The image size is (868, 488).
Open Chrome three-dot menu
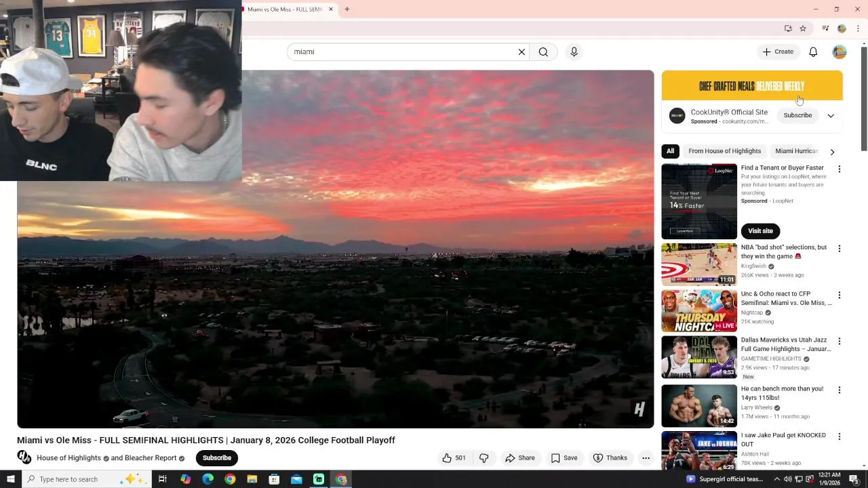pos(858,28)
